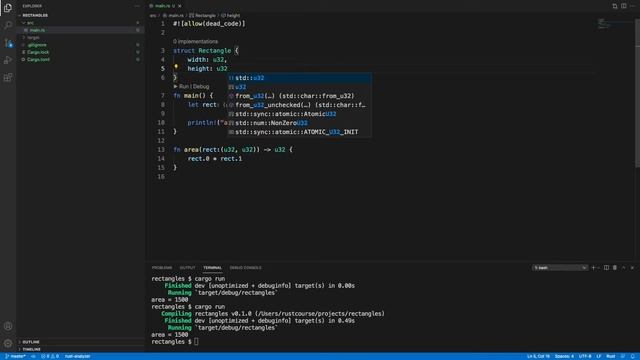Viewport: 640px width, 360px height.
Task: Click the Rectangle breadcrumb item
Action: pyautogui.click(x=203, y=16)
